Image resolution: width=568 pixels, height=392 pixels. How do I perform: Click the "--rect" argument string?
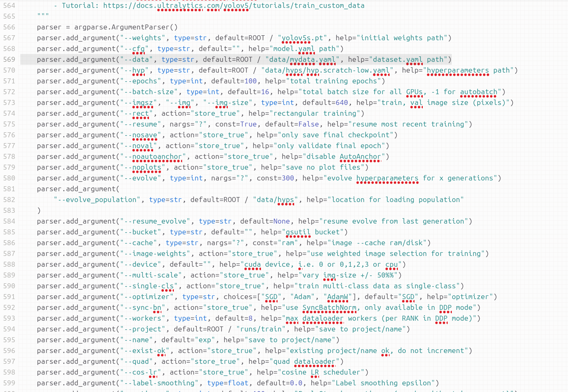137,113
